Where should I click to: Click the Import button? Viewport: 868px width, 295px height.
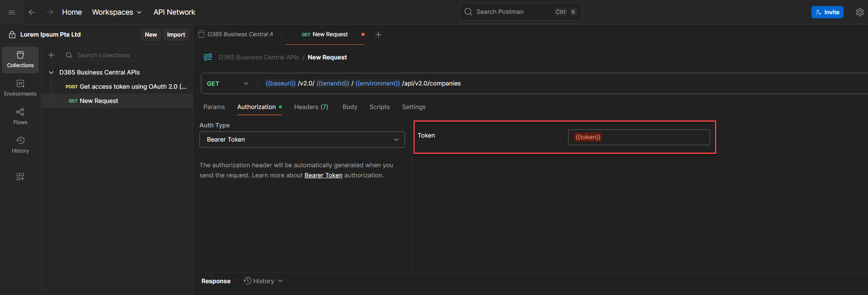click(176, 35)
